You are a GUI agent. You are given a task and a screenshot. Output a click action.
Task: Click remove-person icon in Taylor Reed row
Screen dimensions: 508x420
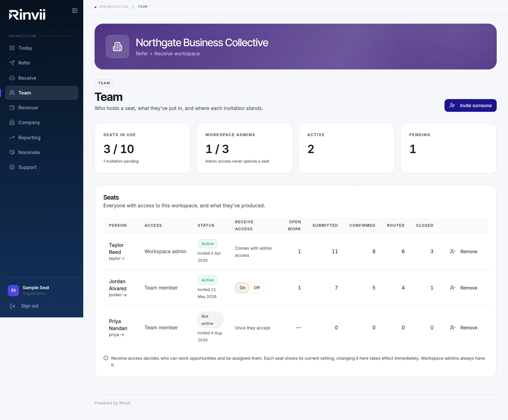(x=452, y=252)
